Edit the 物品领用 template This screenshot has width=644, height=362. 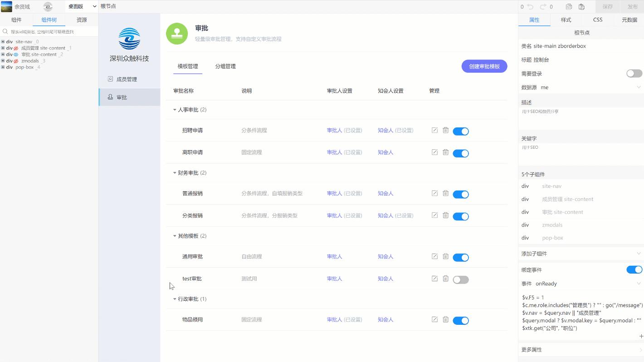[x=434, y=319]
